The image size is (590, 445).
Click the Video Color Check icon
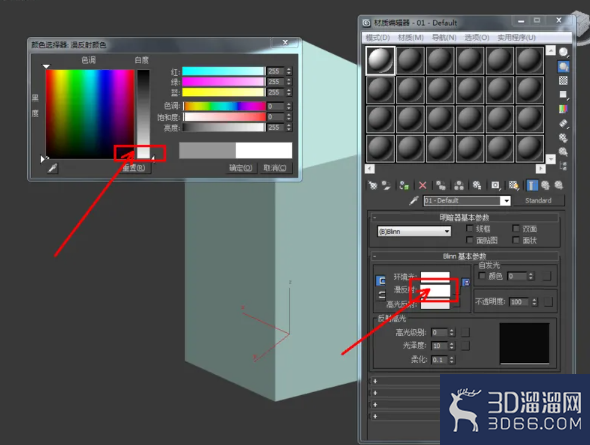coord(563,109)
